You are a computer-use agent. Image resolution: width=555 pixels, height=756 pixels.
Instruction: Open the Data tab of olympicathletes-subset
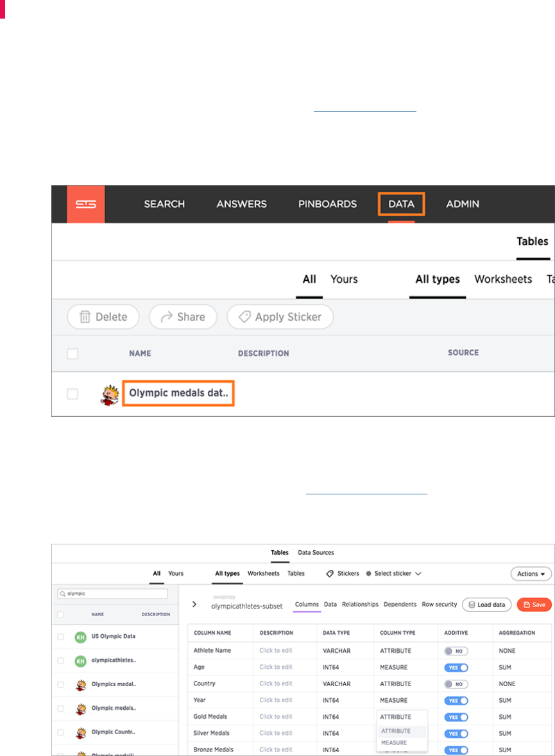pos(330,604)
